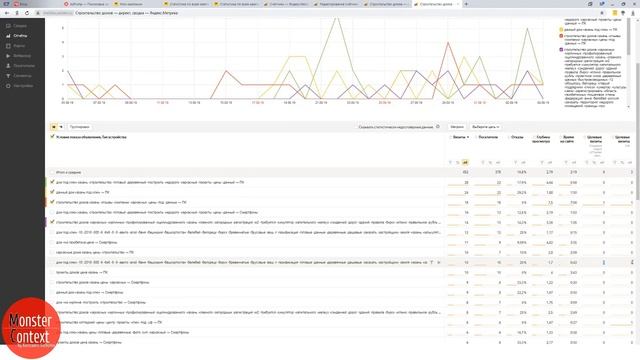640x360 pixels.
Task: Reload the page with the refresh icon
Action: click(27, 13)
